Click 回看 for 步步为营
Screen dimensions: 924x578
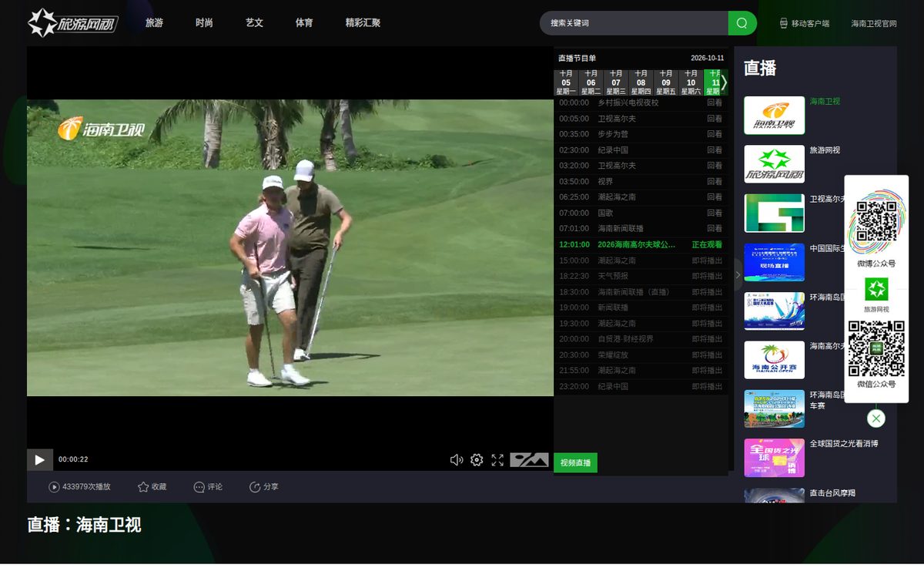pos(715,134)
